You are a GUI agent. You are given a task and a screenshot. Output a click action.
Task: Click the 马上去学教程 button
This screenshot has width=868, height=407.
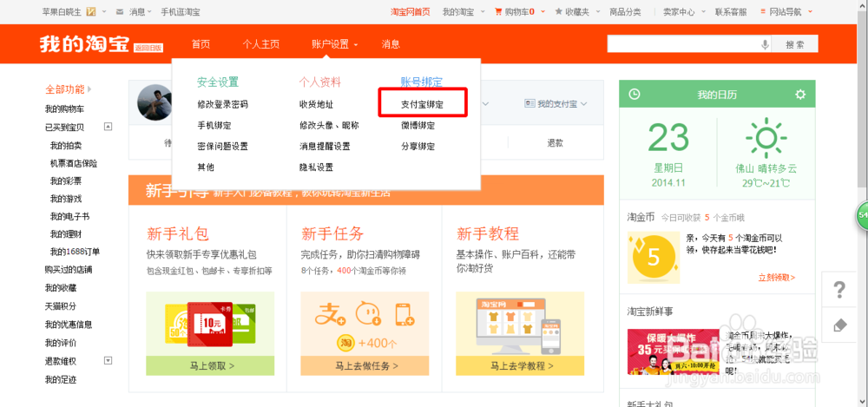coord(520,366)
